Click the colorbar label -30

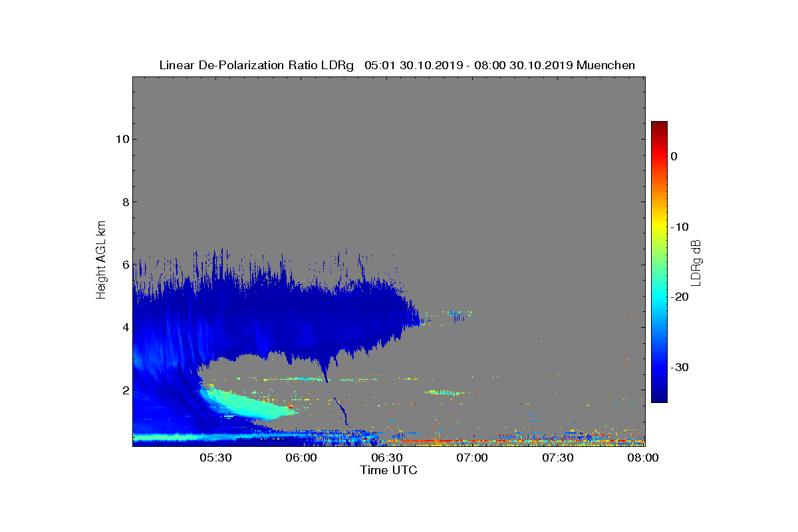point(678,367)
